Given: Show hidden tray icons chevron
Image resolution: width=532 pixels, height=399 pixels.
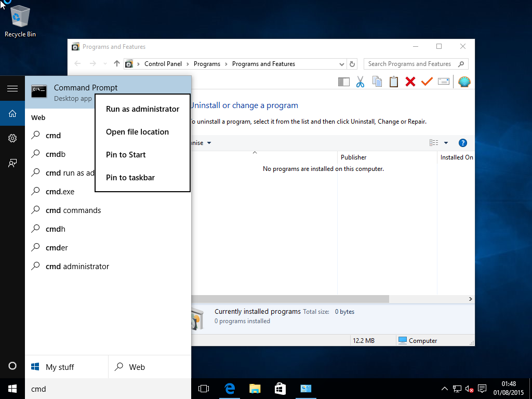Looking at the screenshot, I should 445,389.
